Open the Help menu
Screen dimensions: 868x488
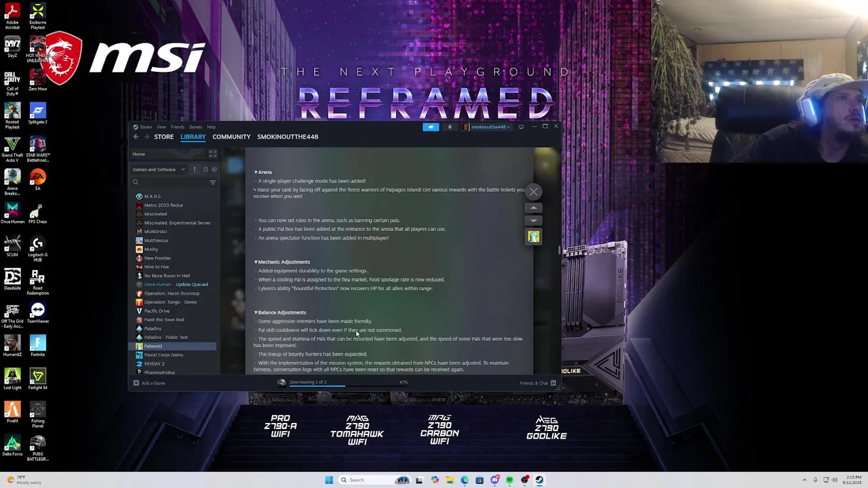[212, 127]
